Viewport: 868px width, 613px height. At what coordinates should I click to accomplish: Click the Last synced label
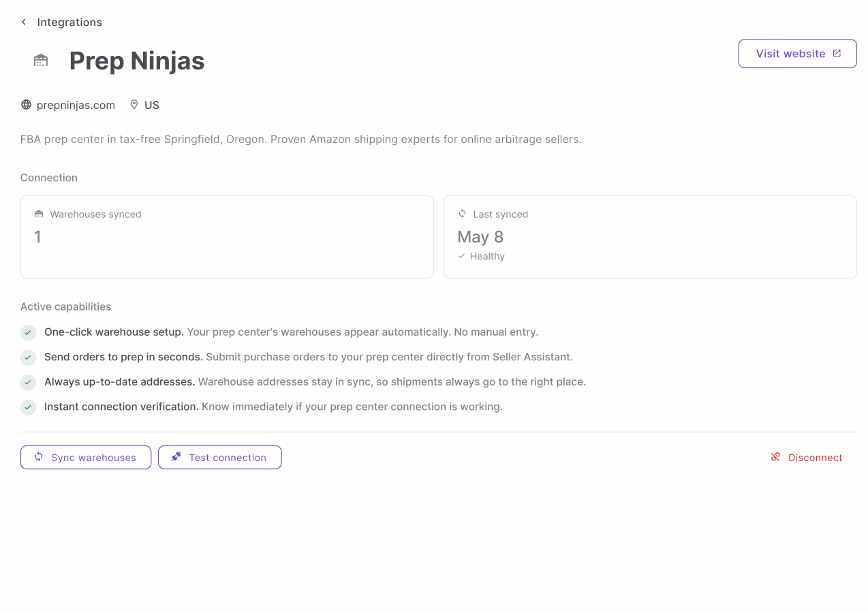[x=501, y=214]
